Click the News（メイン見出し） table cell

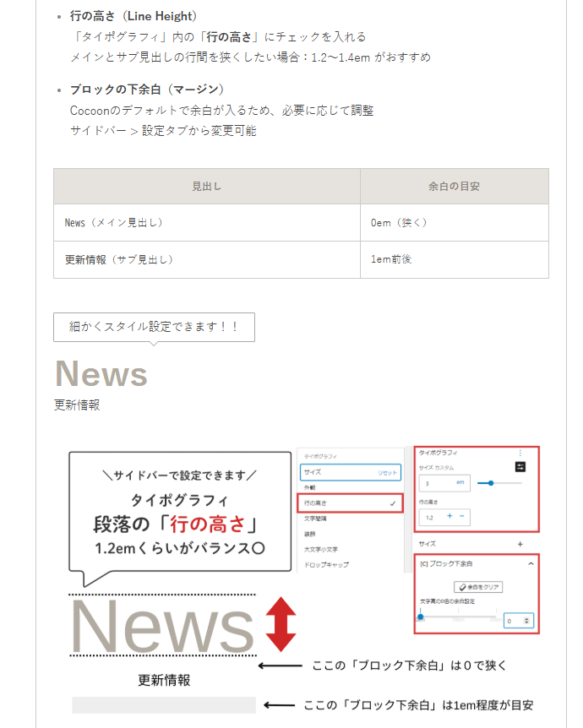[207, 223]
